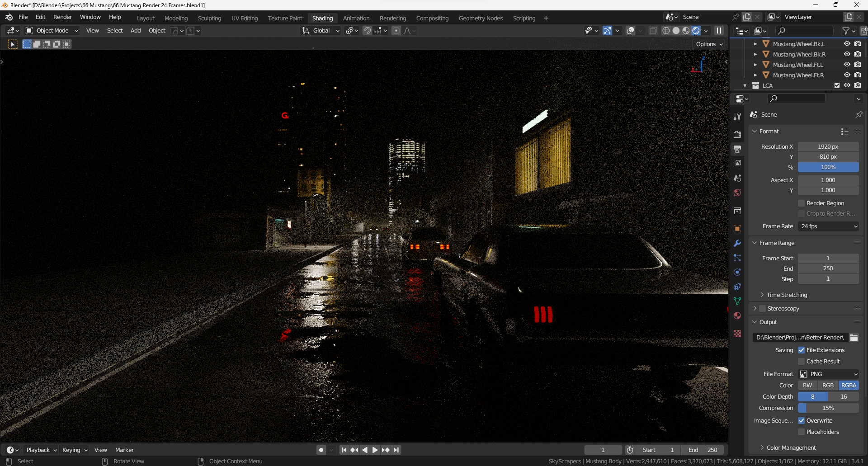Jump to the last frame

[396, 450]
